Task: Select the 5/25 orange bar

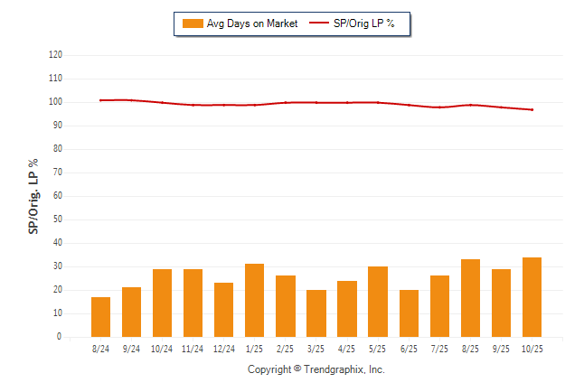Action: (x=378, y=302)
